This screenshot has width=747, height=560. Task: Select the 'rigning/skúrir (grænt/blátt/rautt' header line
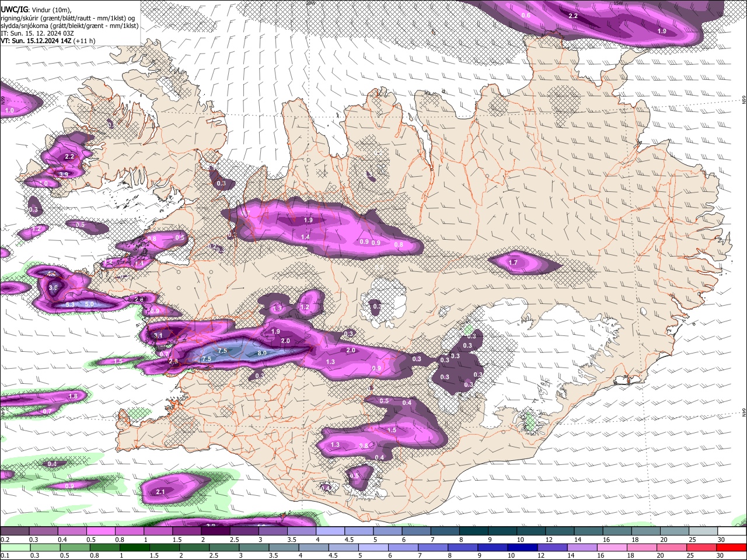click(x=68, y=17)
